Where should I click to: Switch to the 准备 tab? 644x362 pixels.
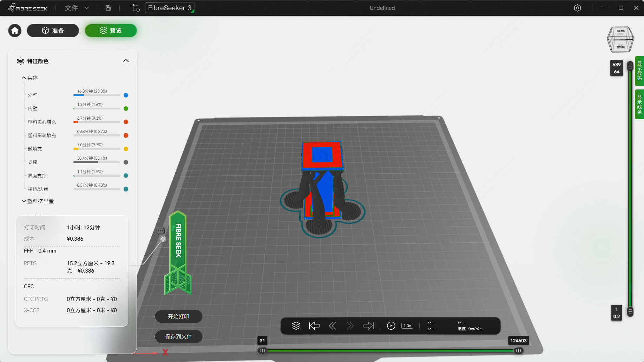click(53, 31)
